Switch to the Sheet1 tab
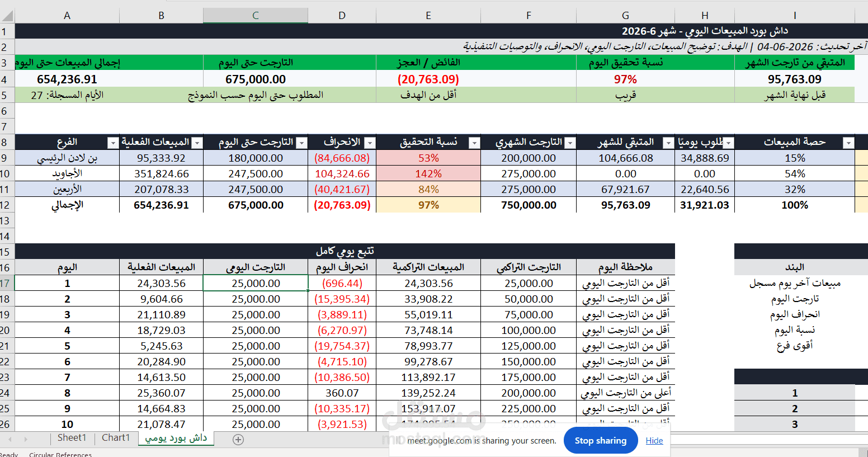Image resolution: width=868 pixels, height=457 pixels. pos(72,438)
